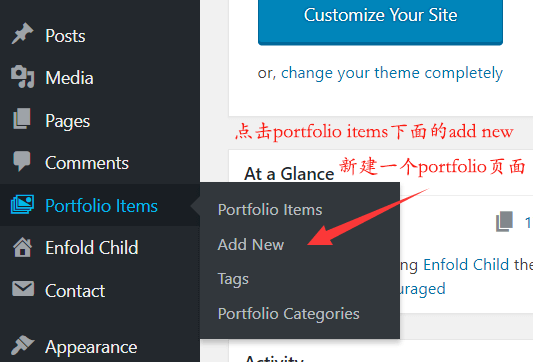Viewport: 533px width, 362px height.
Task: Click the Media camera-music icon
Action: click(22, 77)
